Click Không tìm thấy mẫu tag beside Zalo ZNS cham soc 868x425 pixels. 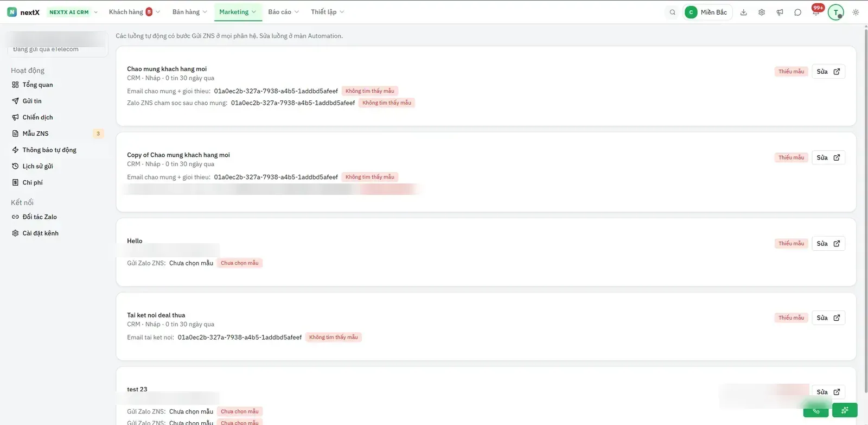coord(387,103)
